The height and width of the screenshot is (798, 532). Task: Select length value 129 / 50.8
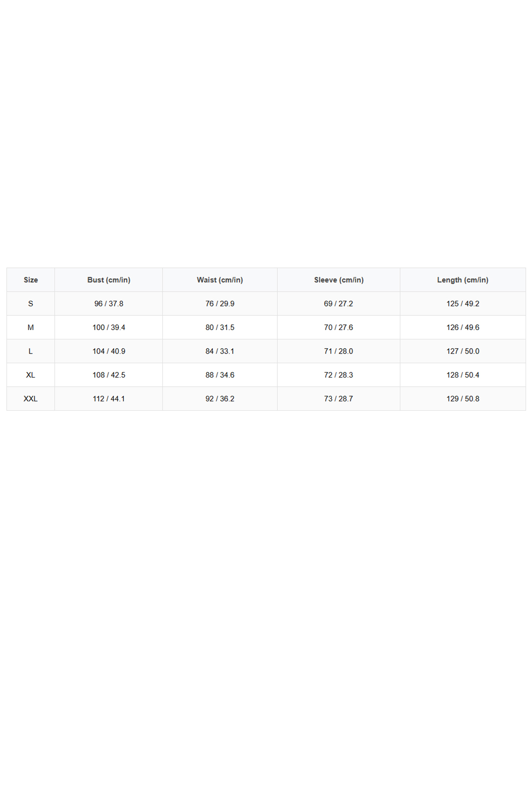tap(463, 399)
